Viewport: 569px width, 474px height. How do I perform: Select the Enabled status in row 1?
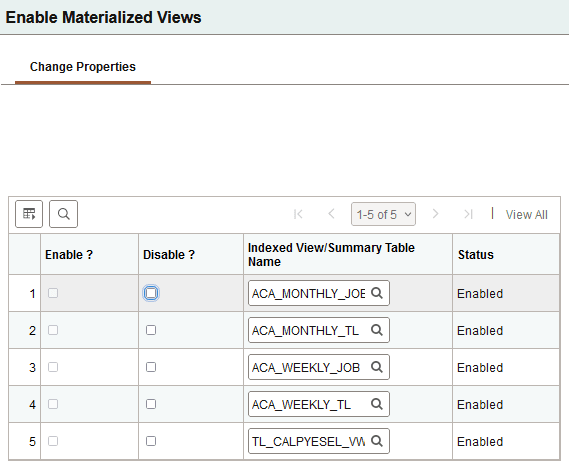(480, 293)
